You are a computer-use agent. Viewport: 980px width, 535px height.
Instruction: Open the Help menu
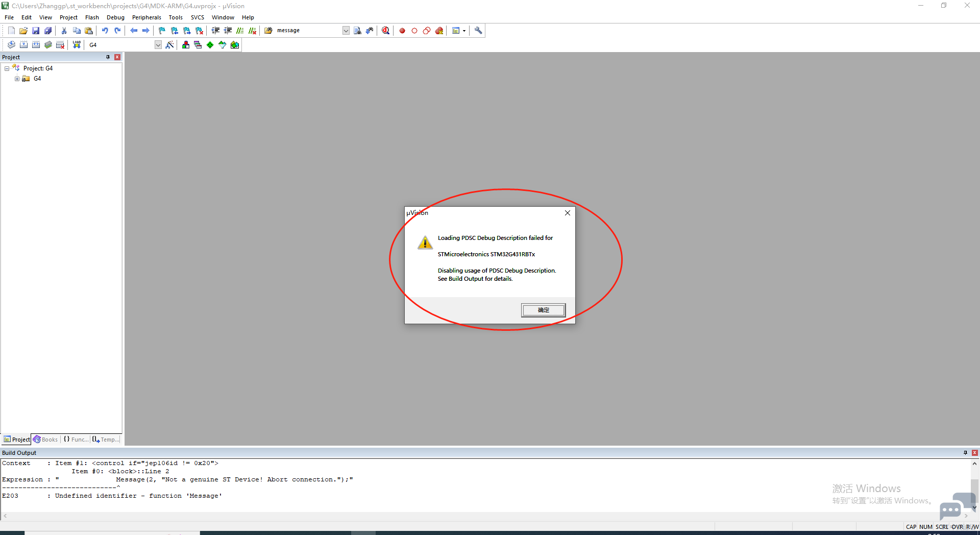pos(248,17)
